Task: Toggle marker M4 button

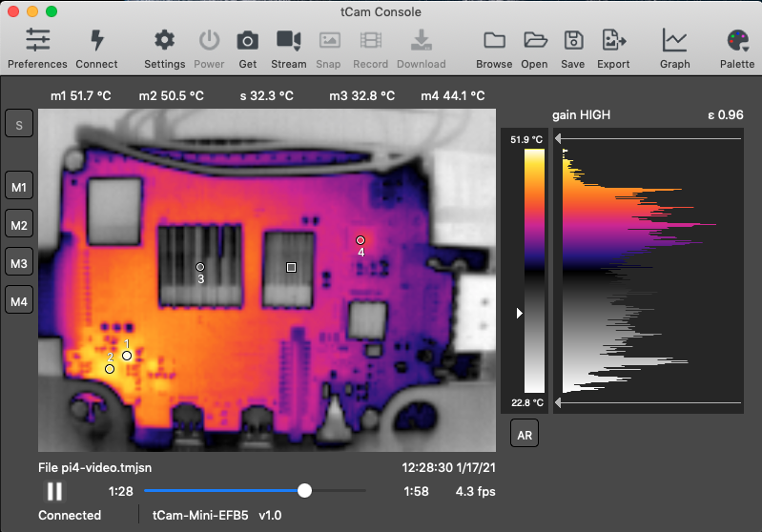Action: (x=19, y=301)
